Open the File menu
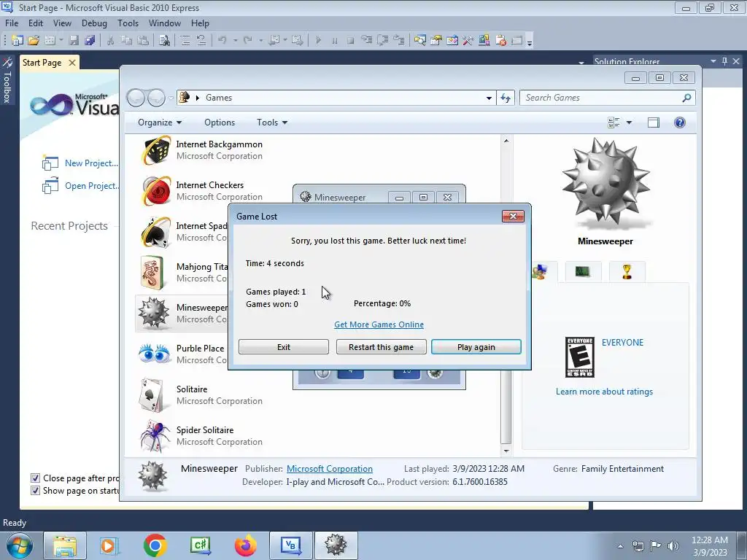747x560 pixels. [12, 23]
